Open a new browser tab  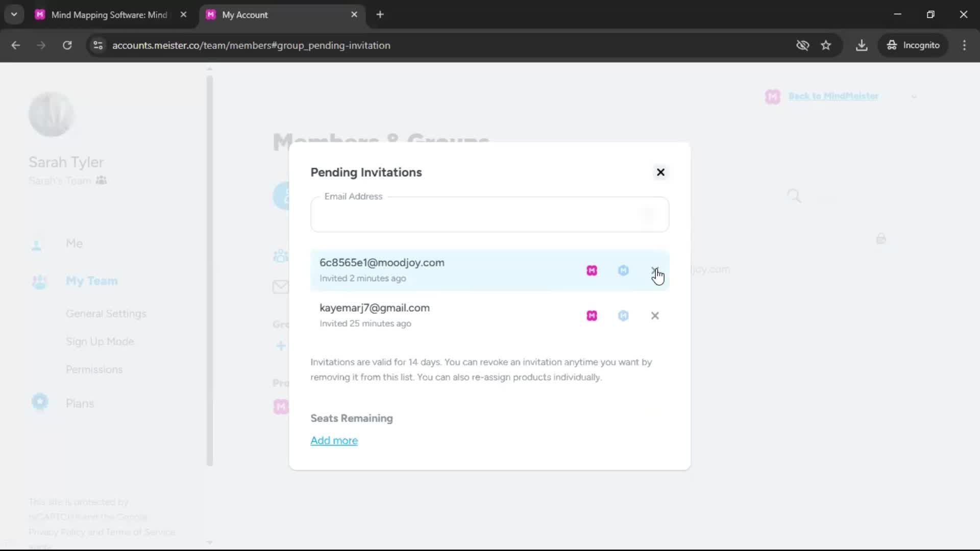[x=380, y=15]
